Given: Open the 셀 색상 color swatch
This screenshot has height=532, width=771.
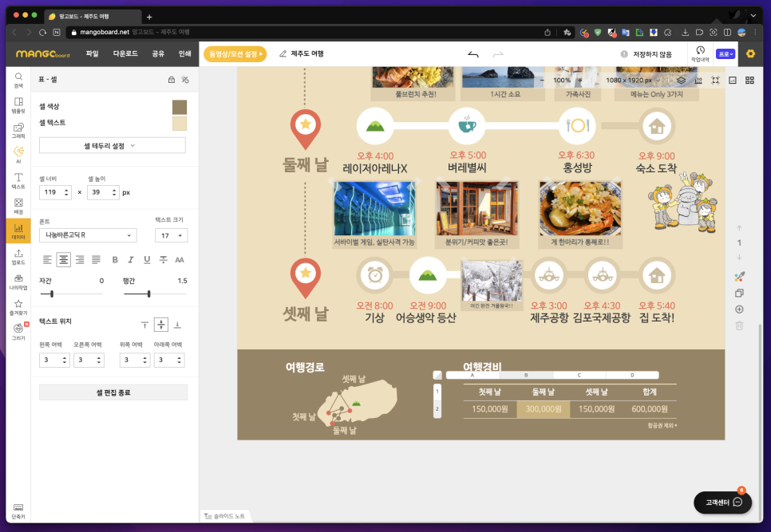Looking at the screenshot, I should [180, 107].
